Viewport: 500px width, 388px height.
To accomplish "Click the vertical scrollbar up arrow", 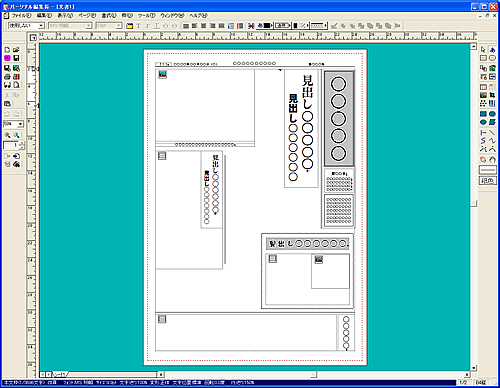I will (474, 47).
